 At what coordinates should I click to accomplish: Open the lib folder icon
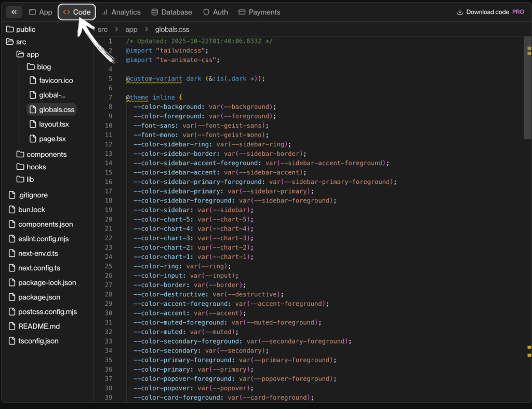[20, 179]
